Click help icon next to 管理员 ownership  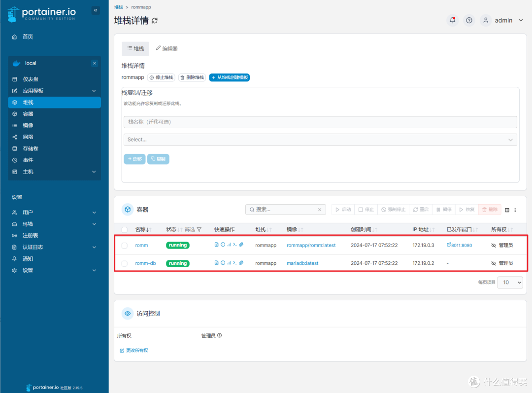pyautogui.click(x=220, y=336)
